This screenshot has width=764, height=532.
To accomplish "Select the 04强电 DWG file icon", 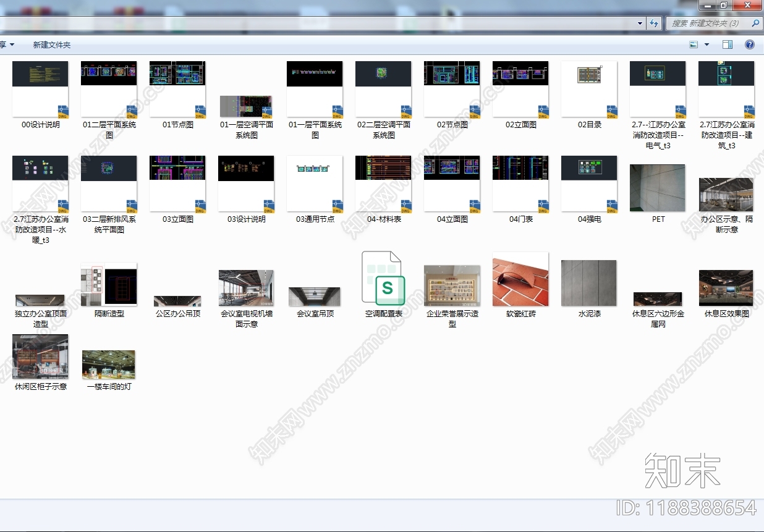I will click(590, 184).
